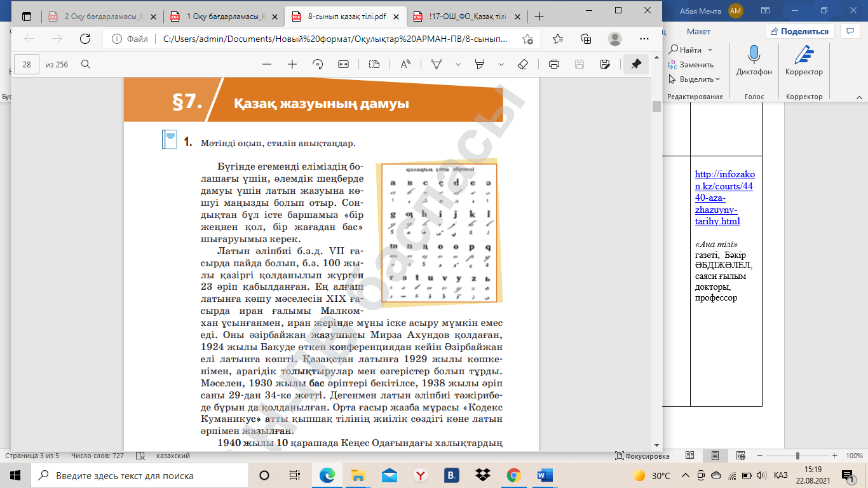This screenshot has width=868, height=488.
Task: Toggle Focus mode (Фокусировка) in Word
Action: [642, 456]
